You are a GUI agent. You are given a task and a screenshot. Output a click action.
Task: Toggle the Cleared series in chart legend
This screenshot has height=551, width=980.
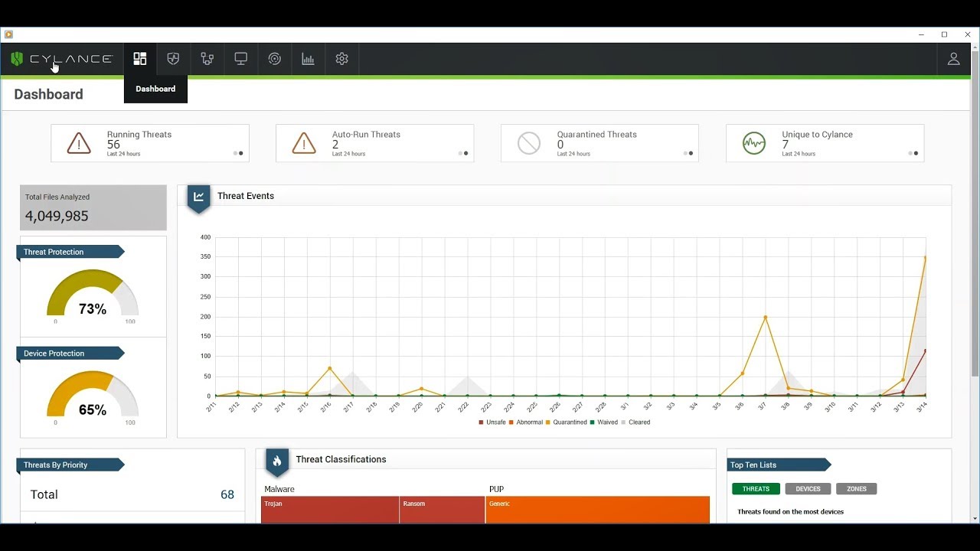click(635, 422)
